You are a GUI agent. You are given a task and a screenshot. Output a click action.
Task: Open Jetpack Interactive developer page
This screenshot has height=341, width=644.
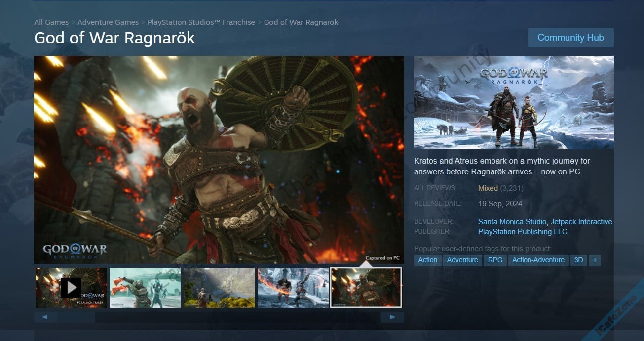click(581, 222)
